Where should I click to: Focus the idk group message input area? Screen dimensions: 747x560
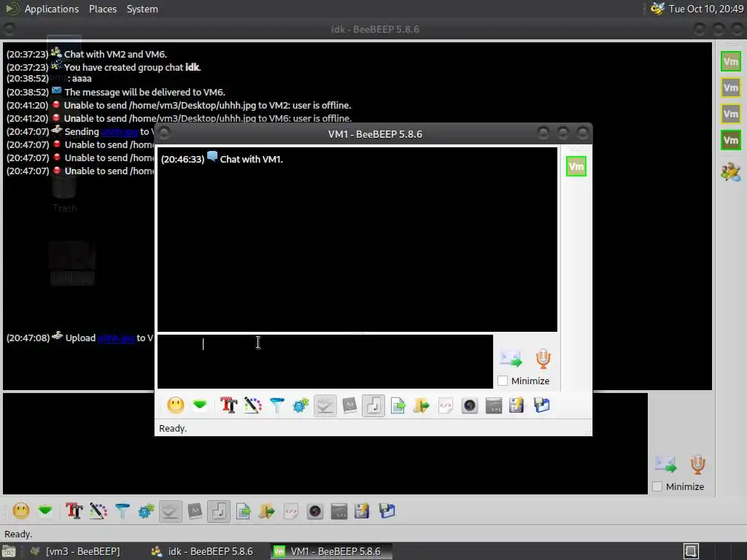point(325,443)
